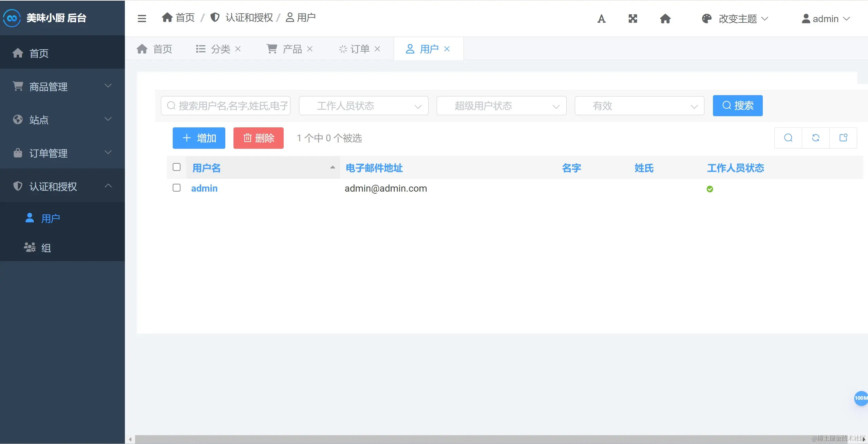Open the 组 sidebar menu item
Viewport: 868px width, 444px height.
pos(46,248)
